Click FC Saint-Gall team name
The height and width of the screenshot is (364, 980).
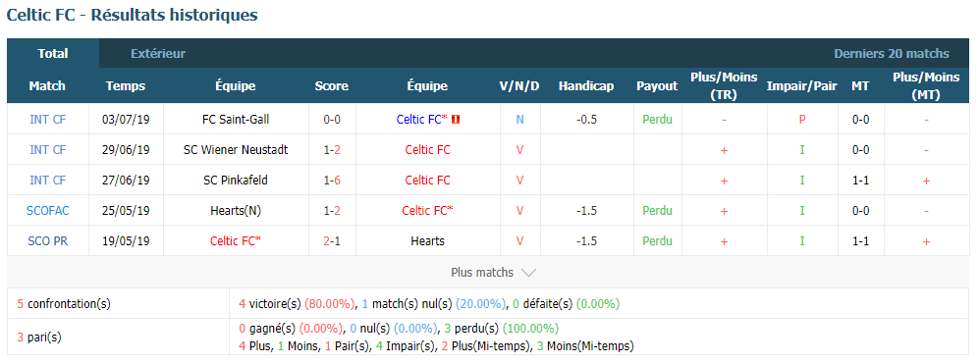237,120
